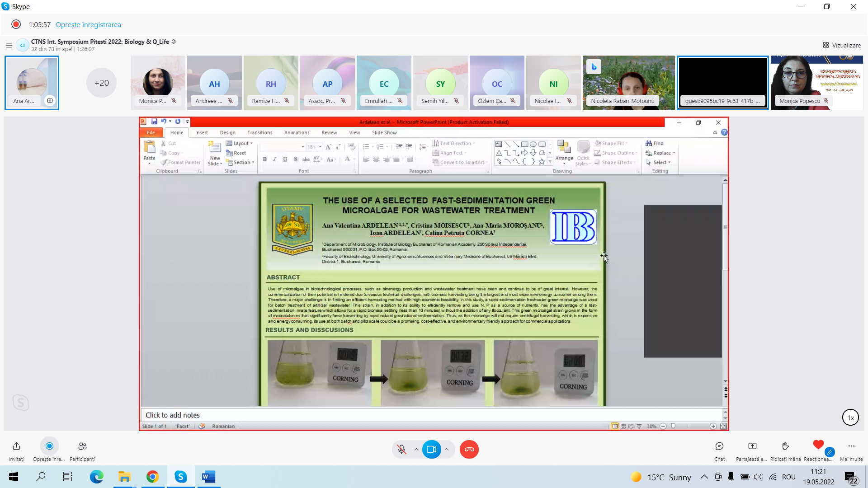Switch to the Animations ribbon tab
Screen dimensions: 868x488
297,132
